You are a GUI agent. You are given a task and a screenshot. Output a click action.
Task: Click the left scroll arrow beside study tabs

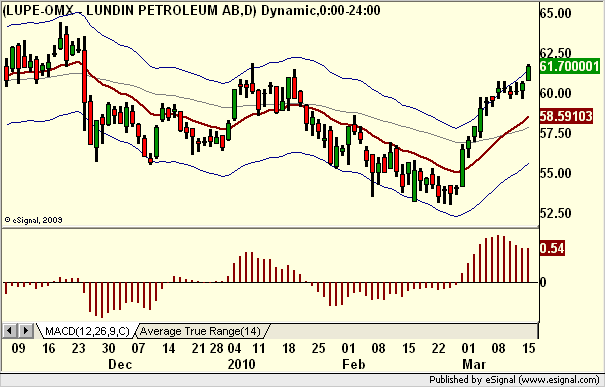point(10,331)
